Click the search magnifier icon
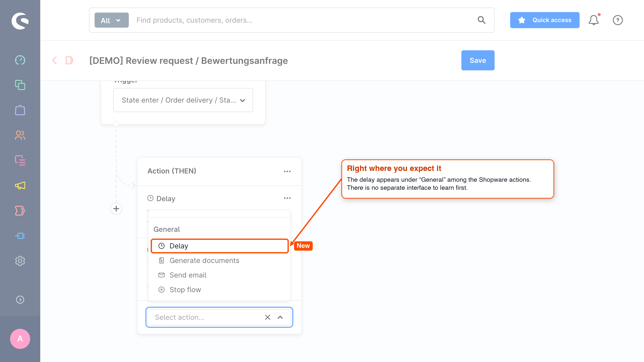Screen dimensions: 644x362 (481, 20)
